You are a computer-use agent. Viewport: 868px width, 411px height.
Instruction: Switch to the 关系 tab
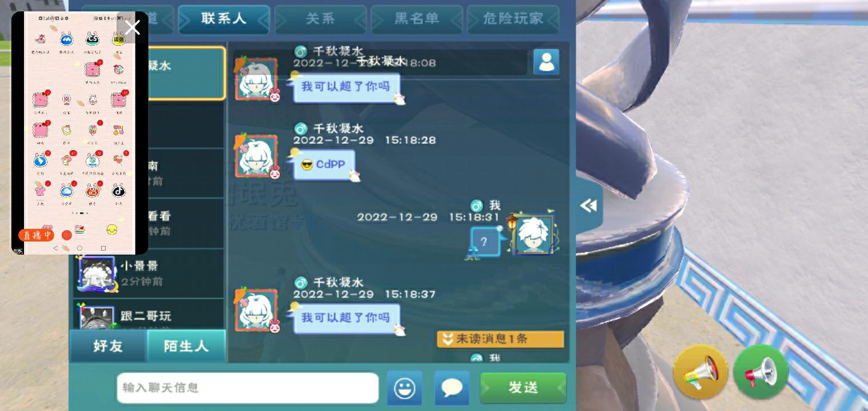pos(320,19)
